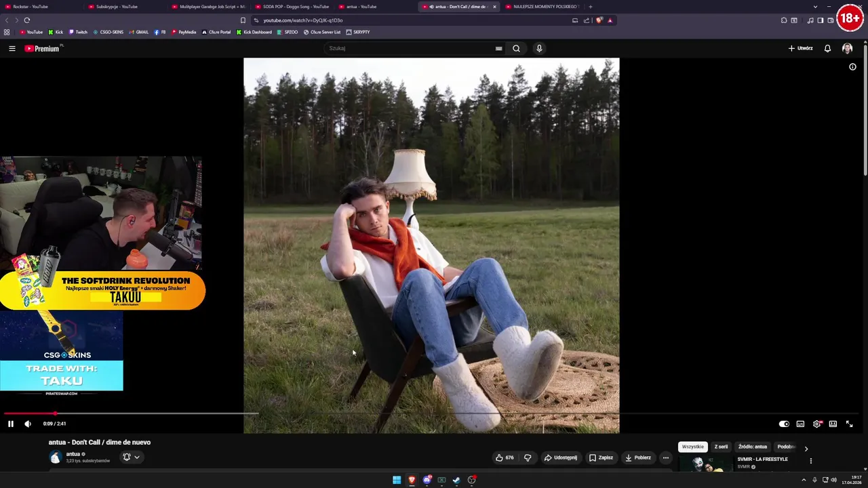The height and width of the screenshot is (488, 868).
Task: Pause the video playback
Action: click(x=11, y=424)
